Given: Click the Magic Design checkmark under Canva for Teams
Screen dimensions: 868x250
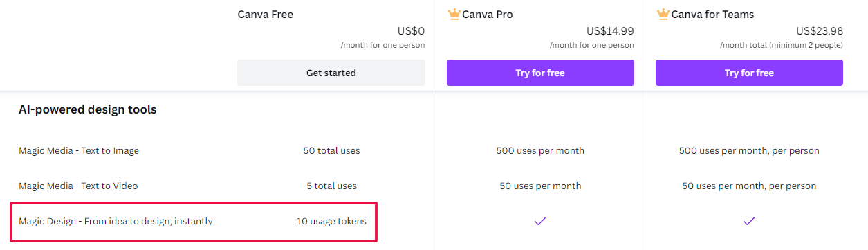Looking at the screenshot, I should point(749,222).
